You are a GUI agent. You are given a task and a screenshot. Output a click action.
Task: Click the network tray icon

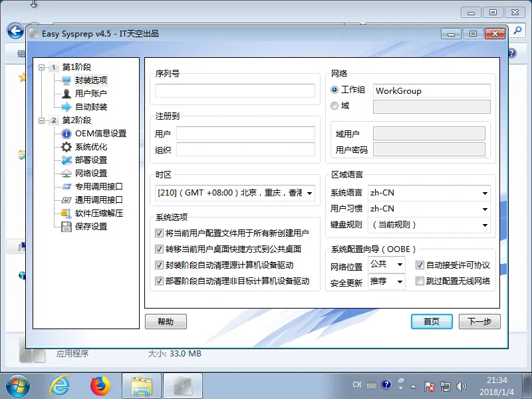tap(446, 386)
